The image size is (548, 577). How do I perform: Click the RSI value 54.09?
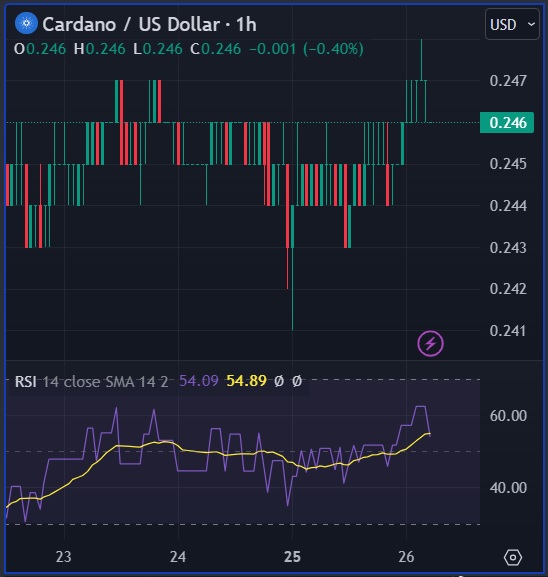[x=199, y=381]
